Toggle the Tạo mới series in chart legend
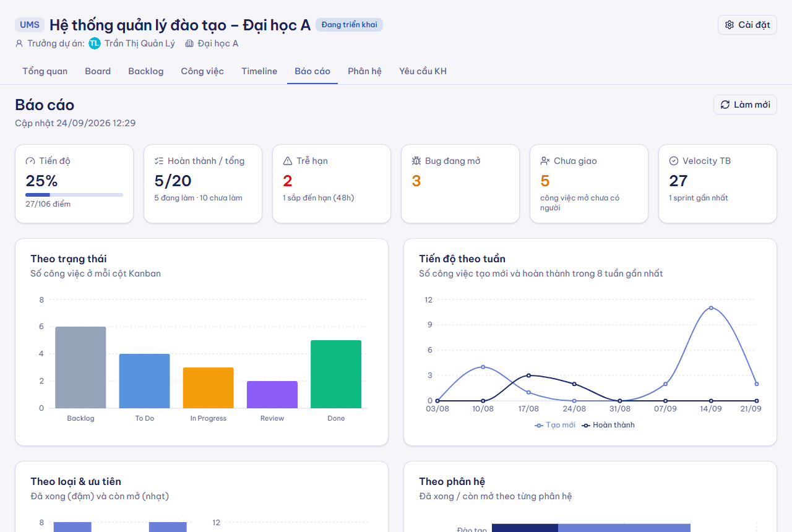This screenshot has height=532, width=792. [555, 425]
